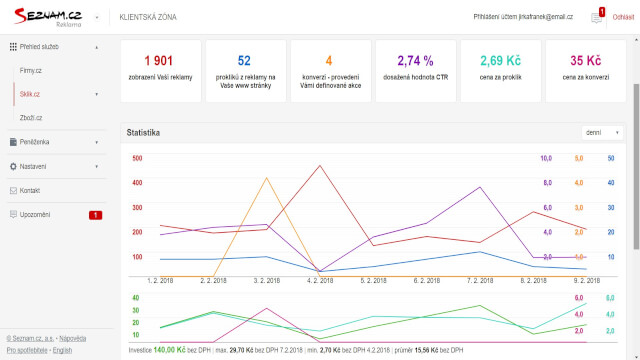Image resolution: width=640 pixels, height=360 pixels.
Task: Click the 1 901 zobrazení card
Action: [161, 71]
